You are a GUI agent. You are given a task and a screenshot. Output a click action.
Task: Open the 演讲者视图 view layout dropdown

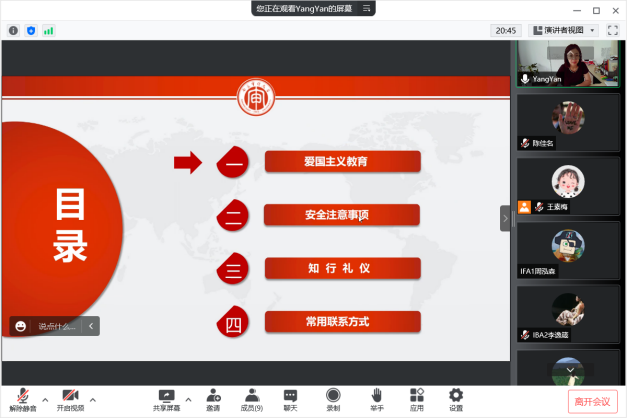tap(566, 30)
